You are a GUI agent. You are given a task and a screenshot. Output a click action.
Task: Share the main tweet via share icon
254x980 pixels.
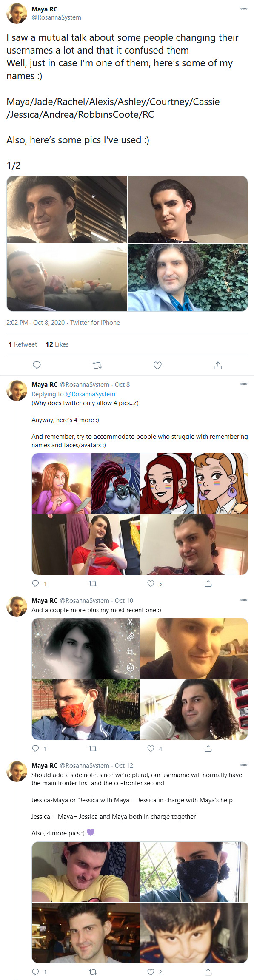218,365
